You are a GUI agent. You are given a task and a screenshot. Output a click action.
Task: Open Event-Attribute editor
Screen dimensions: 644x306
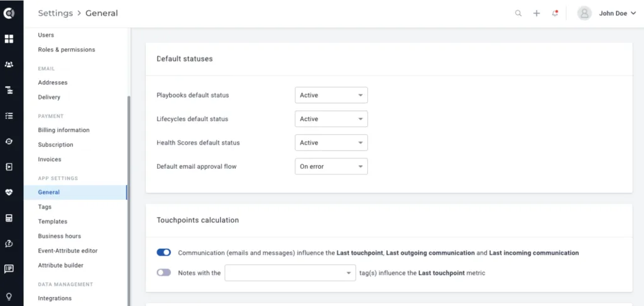pos(68,251)
